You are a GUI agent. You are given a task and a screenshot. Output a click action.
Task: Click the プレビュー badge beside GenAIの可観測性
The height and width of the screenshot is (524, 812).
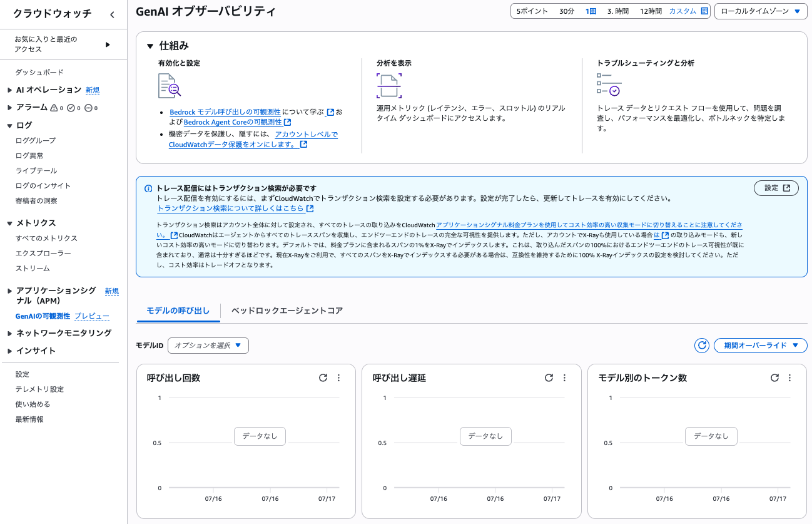[x=92, y=317]
